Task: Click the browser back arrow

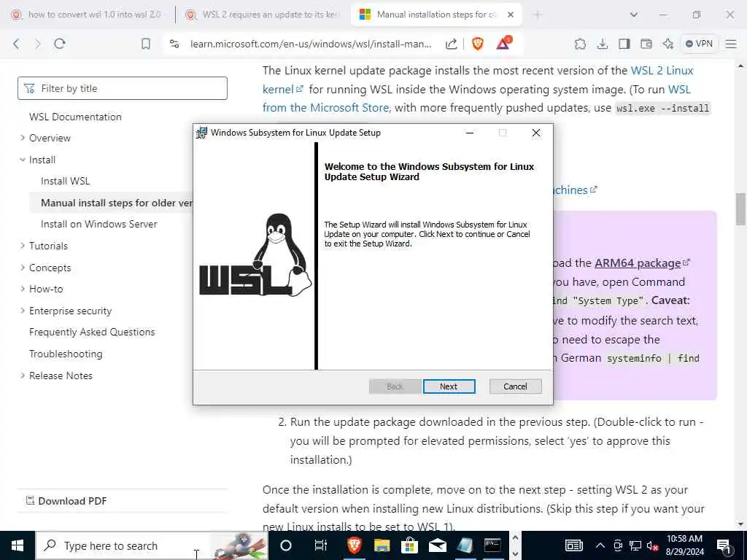Action: pyautogui.click(x=16, y=44)
